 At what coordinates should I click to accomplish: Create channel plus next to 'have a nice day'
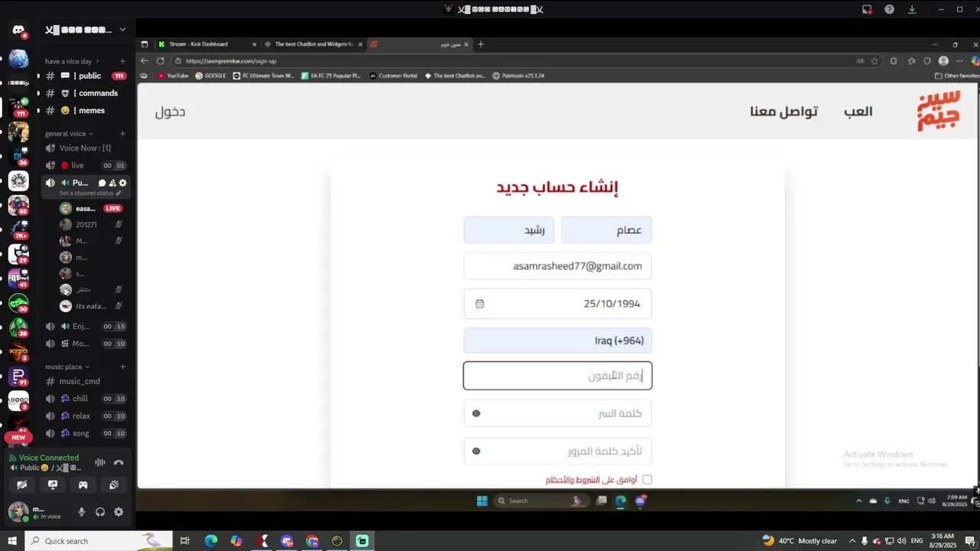122,61
